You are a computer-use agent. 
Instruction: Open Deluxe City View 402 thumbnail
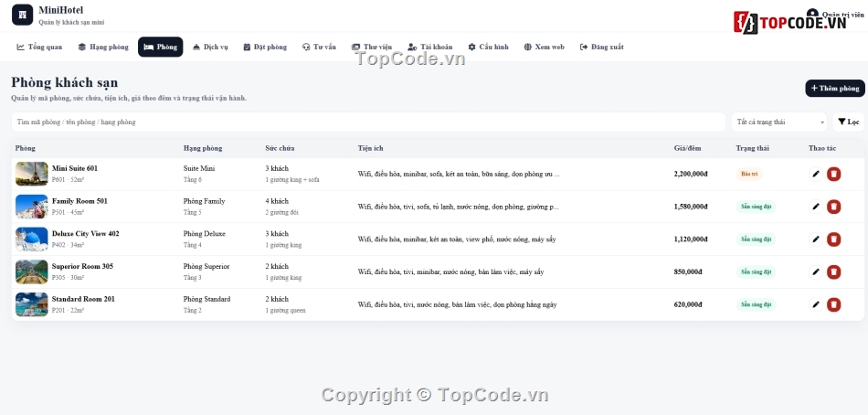click(x=32, y=239)
